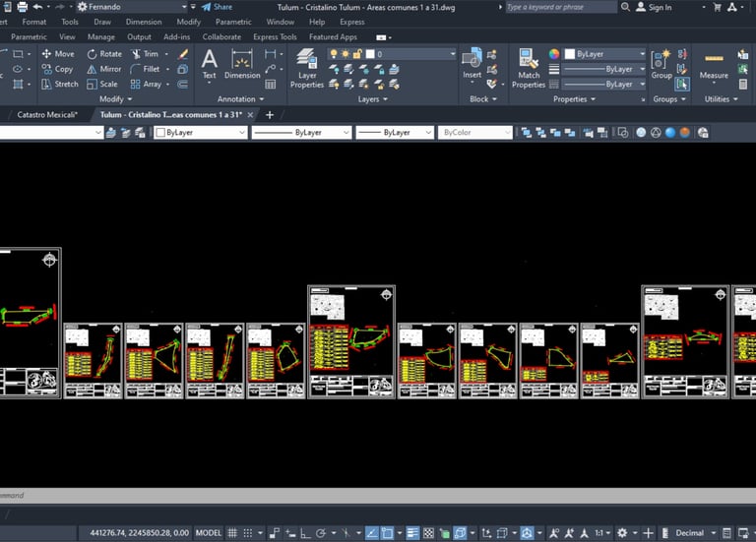This screenshot has height=542, width=756.
Task: Toggle snap mode in status bar
Action: point(248,533)
